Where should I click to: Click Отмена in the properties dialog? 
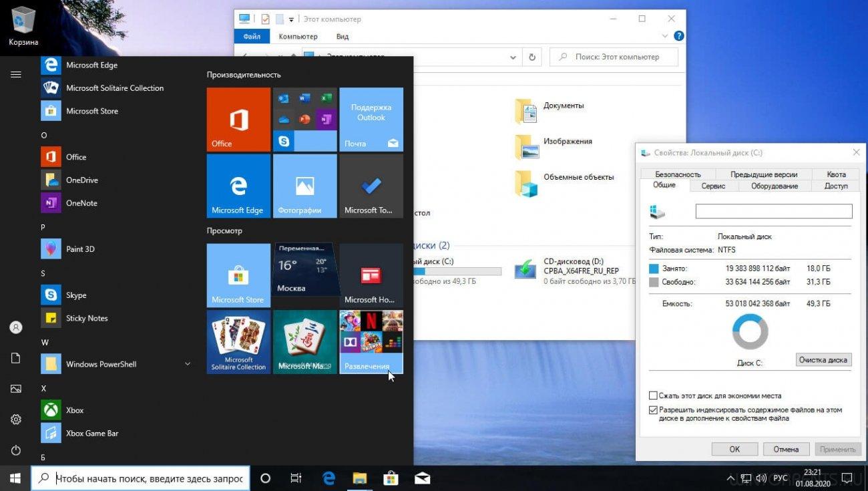786,449
